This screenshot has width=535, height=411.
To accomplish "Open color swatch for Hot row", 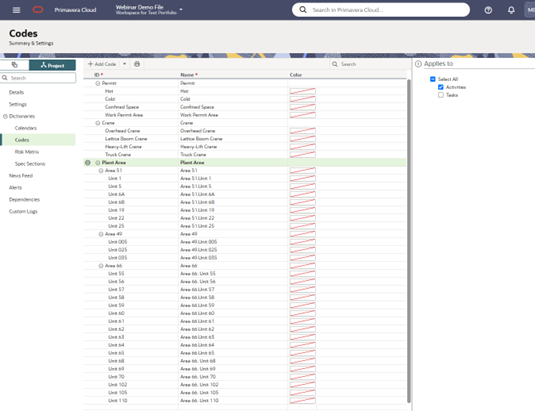I will click(303, 91).
